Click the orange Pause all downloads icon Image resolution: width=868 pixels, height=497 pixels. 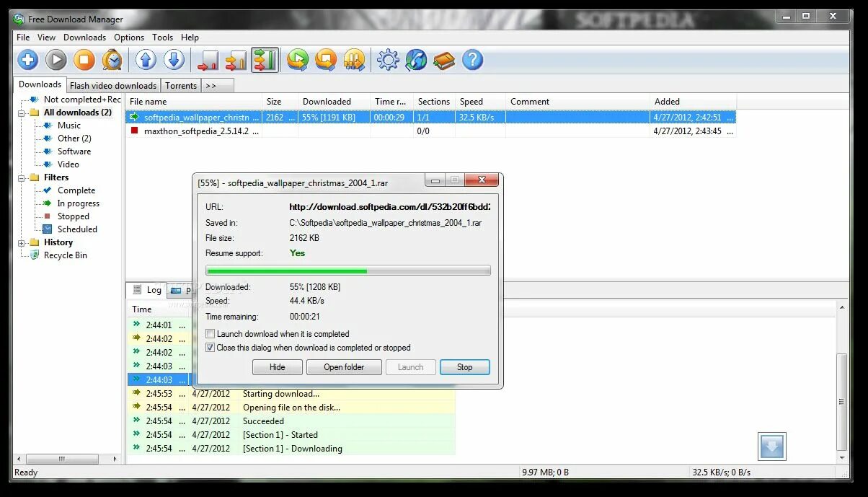[354, 60]
